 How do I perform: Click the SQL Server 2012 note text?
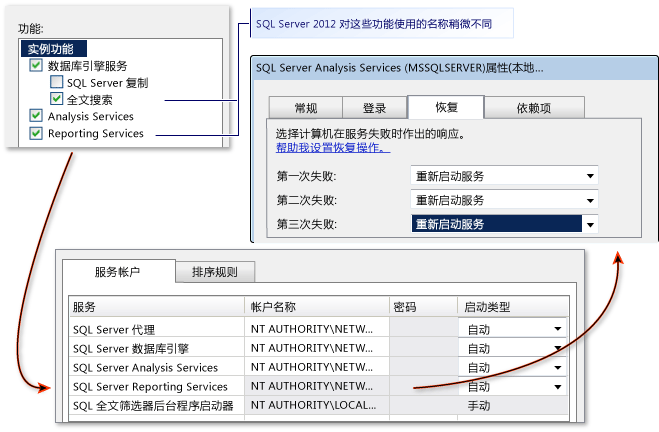point(374,24)
